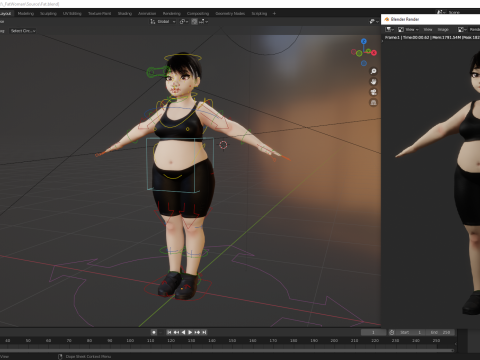
Task: Click the dim red negative X gizmo
Action: pos(353,52)
